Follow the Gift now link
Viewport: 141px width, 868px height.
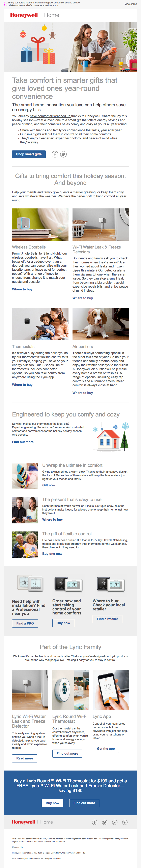pos(49,485)
